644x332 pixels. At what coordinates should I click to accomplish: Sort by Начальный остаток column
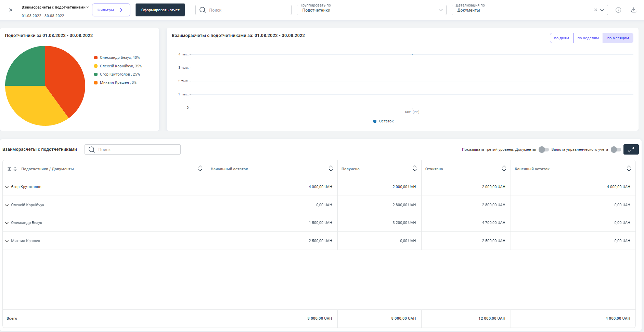pos(331,169)
